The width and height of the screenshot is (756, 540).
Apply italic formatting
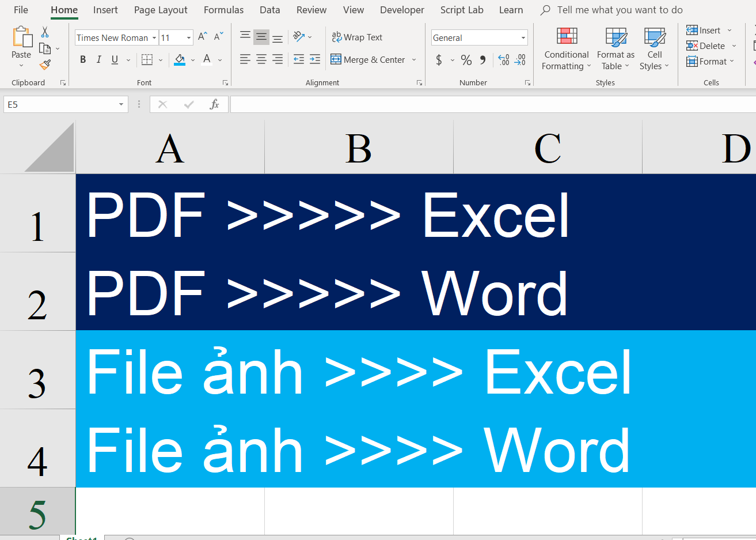tap(98, 59)
